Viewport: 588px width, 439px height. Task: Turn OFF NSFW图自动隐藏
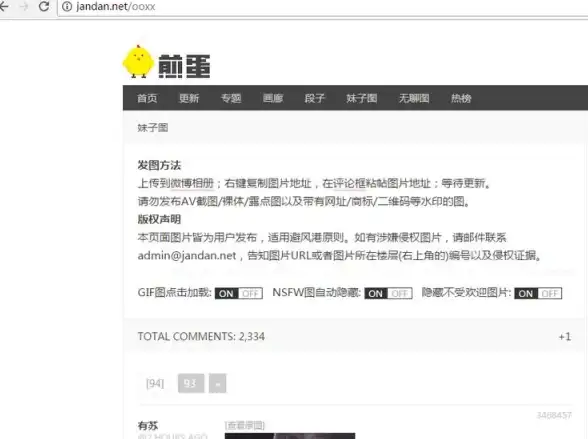[x=400, y=294]
